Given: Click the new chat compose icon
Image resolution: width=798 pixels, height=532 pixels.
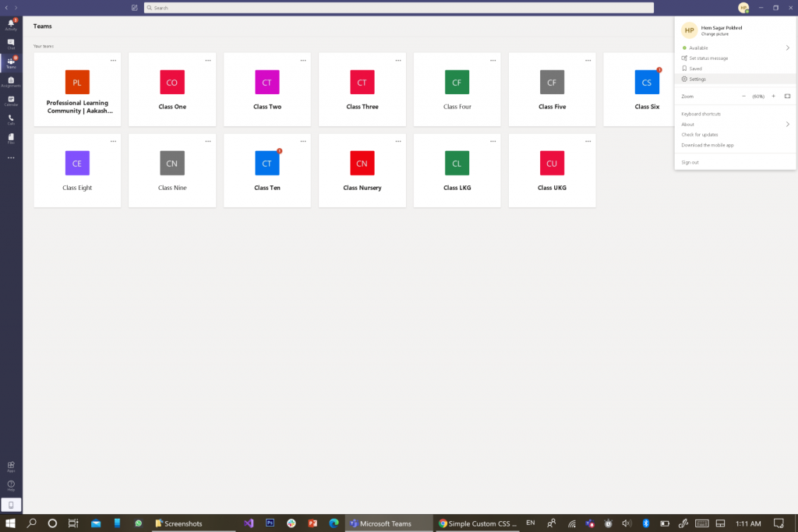Looking at the screenshot, I should coord(135,8).
